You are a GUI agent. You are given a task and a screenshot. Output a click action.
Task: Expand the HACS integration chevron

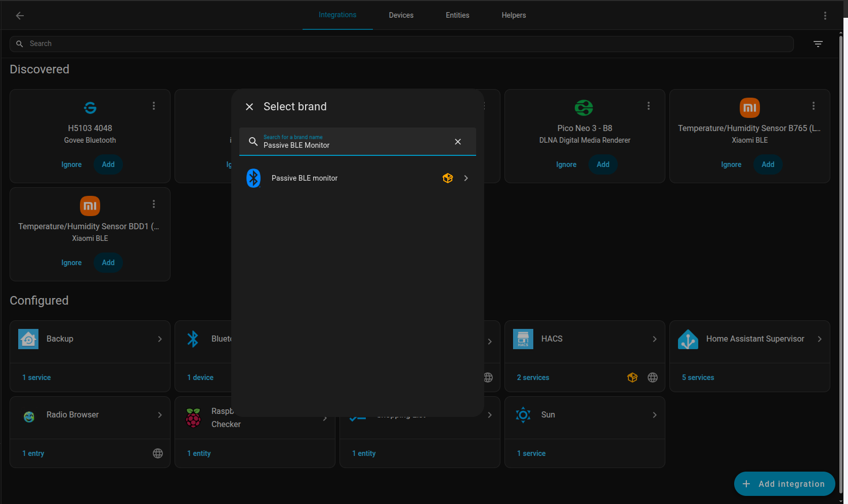[655, 339]
